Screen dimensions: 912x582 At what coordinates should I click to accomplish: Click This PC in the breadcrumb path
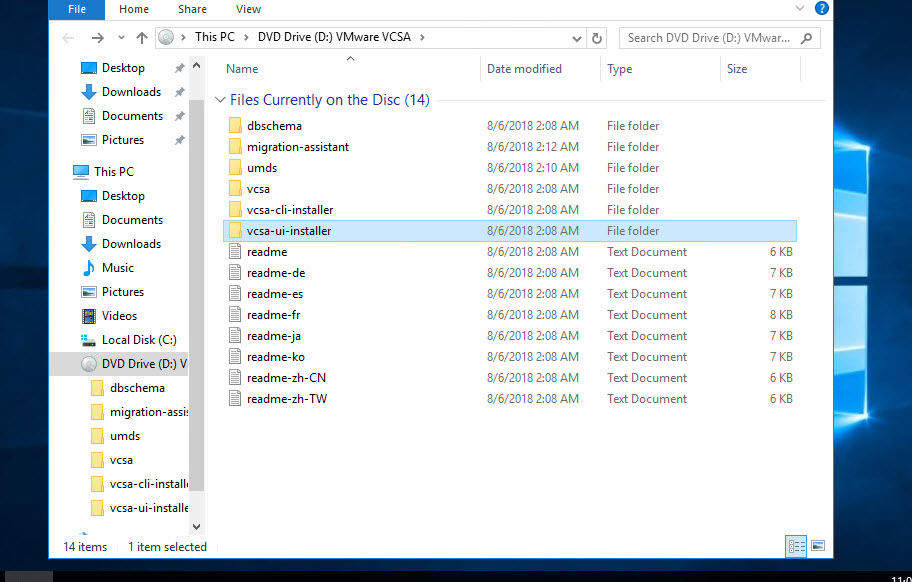214,37
